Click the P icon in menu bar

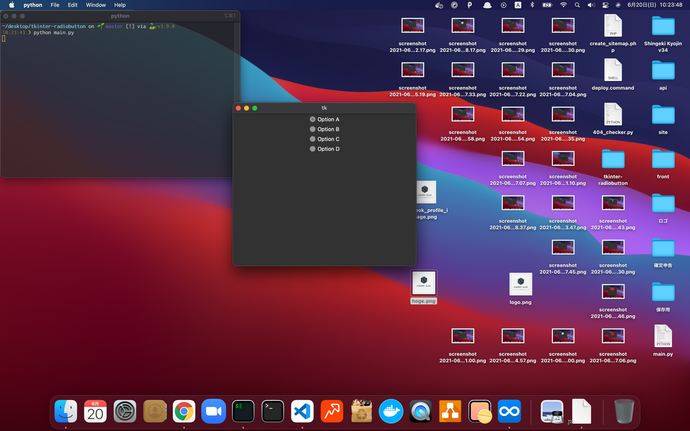(470, 5)
